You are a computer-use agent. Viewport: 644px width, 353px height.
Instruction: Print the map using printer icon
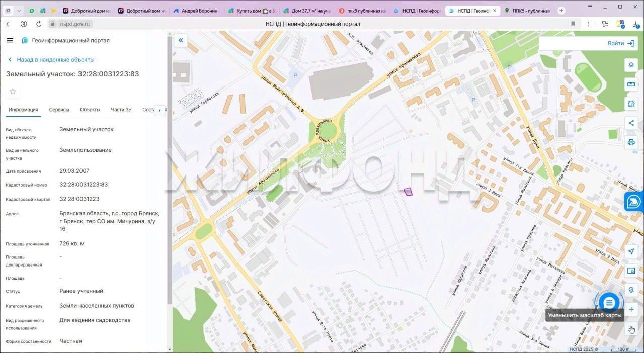tap(631, 142)
